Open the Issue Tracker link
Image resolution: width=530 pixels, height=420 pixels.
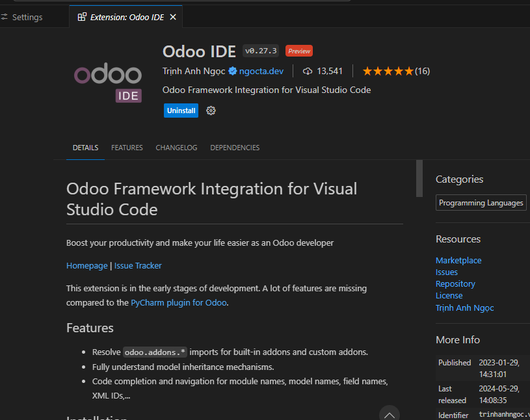[138, 265]
